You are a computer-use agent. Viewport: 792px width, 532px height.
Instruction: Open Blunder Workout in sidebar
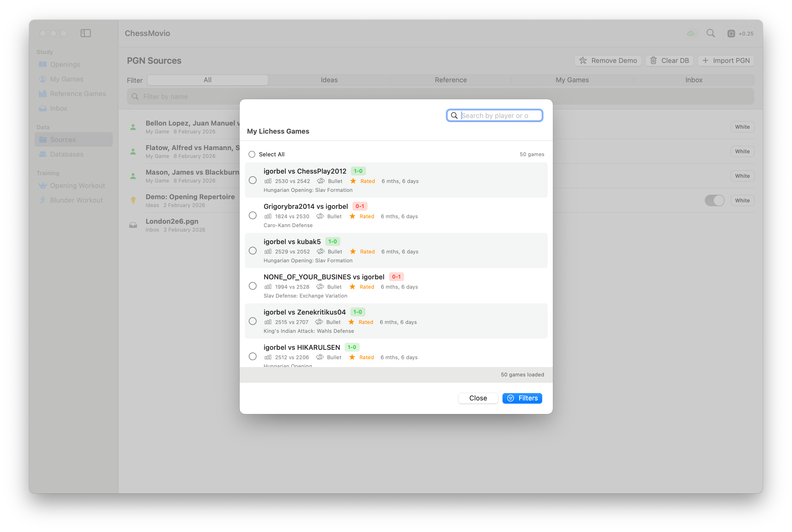click(76, 200)
